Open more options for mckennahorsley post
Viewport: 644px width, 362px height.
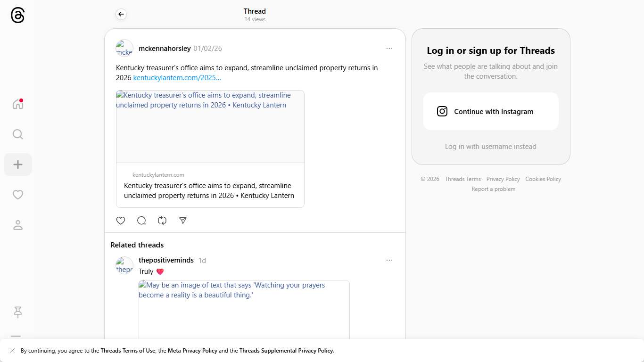389,49
